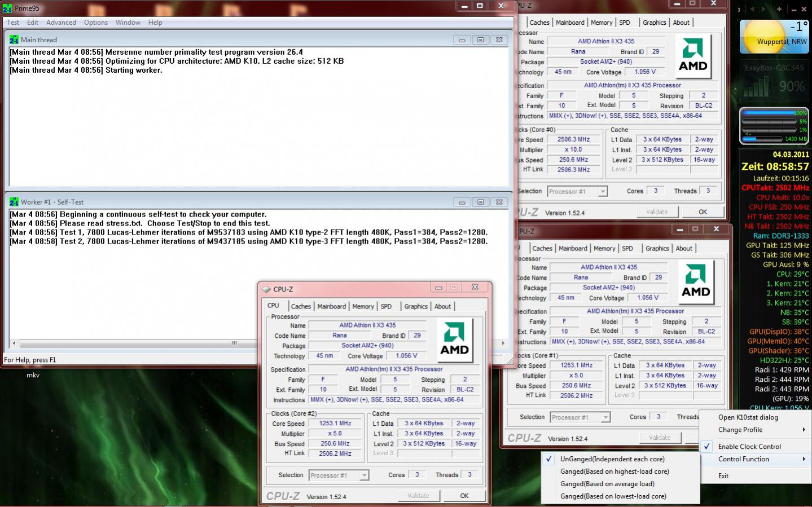Click the 'Starting worker.' log line

click(x=86, y=70)
